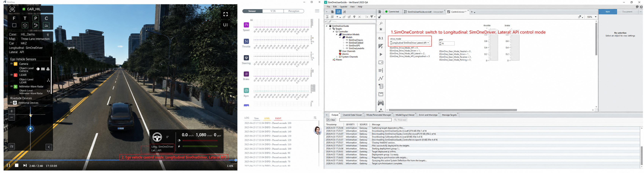Select the C view mode in SimOne

(46, 18)
